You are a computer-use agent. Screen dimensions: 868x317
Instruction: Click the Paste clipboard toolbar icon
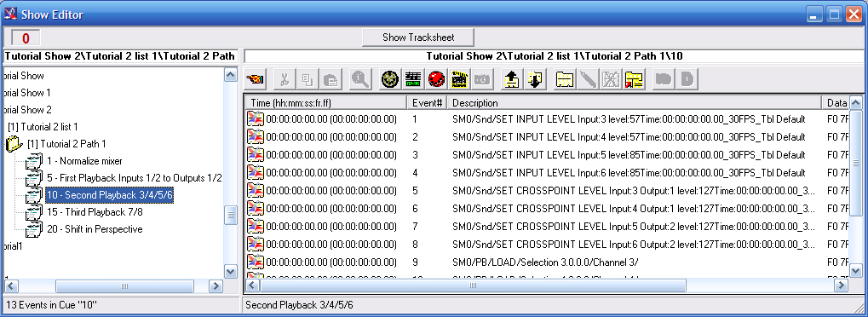coord(331,79)
